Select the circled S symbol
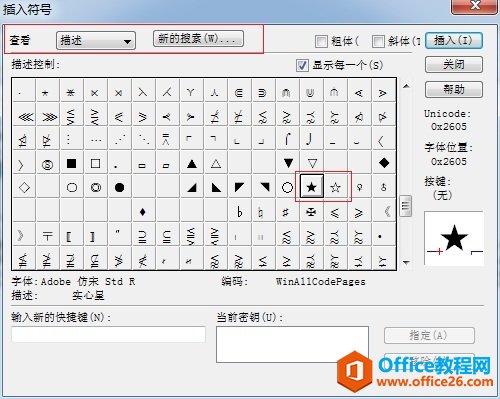Screen dimensions: 500x399 (x=47, y=164)
